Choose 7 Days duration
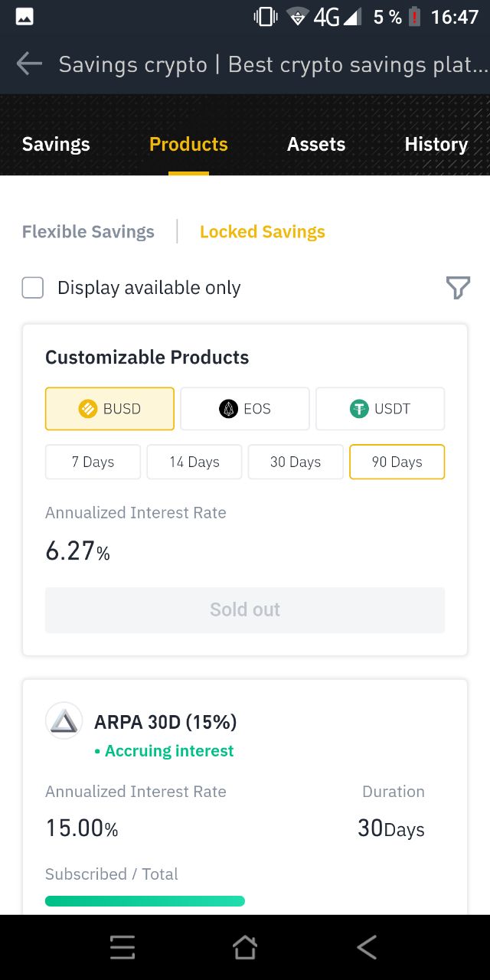The image size is (490, 980). pyautogui.click(x=93, y=462)
